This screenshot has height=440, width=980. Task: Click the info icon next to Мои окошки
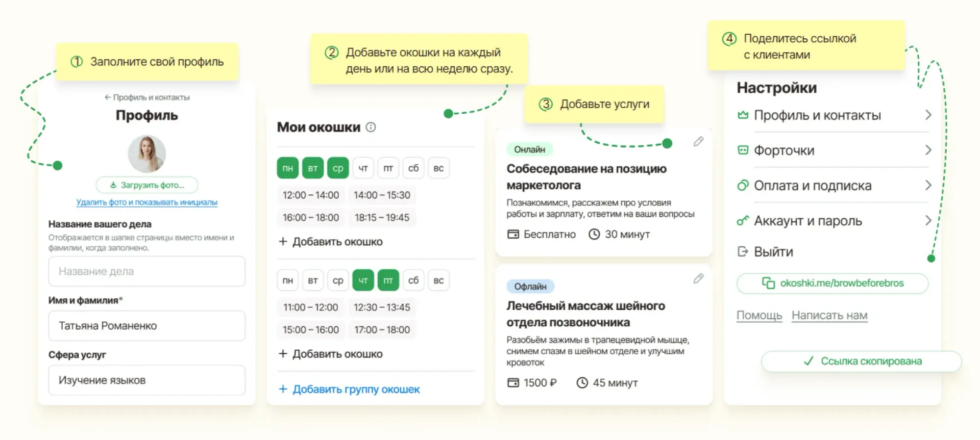pos(371,127)
